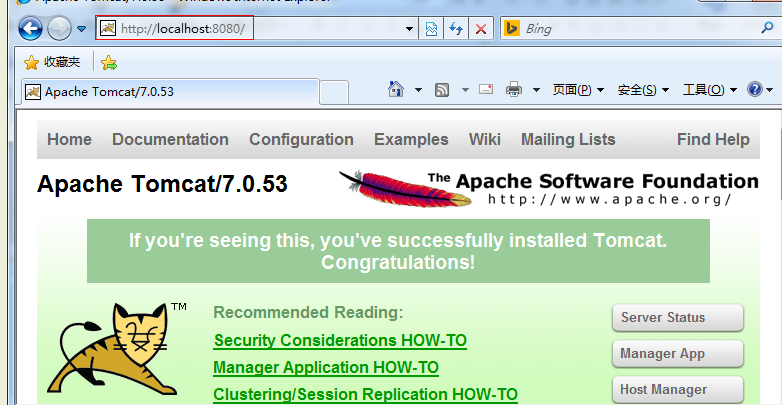782x405 pixels.
Task: Click the Home page icon
Action: [396, 90]
